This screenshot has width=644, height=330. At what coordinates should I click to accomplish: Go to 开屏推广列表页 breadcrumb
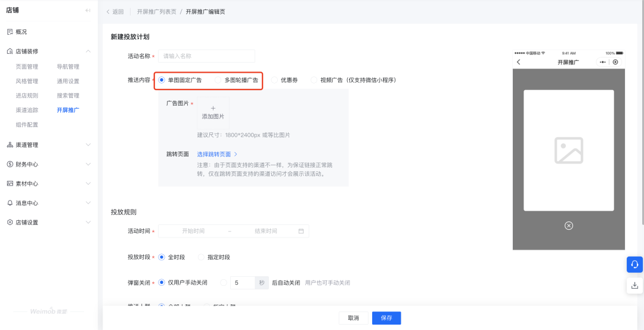(x=157, y=11)
